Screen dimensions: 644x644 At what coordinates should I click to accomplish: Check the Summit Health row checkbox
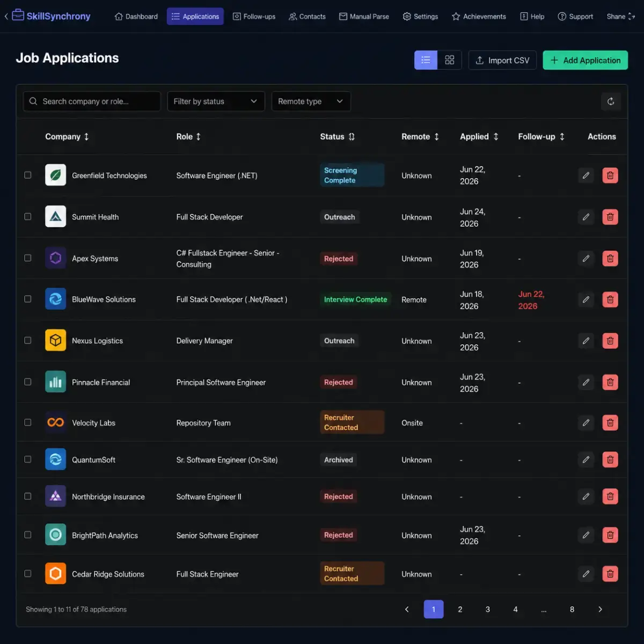pyautogui.click(x=28, y=217)
